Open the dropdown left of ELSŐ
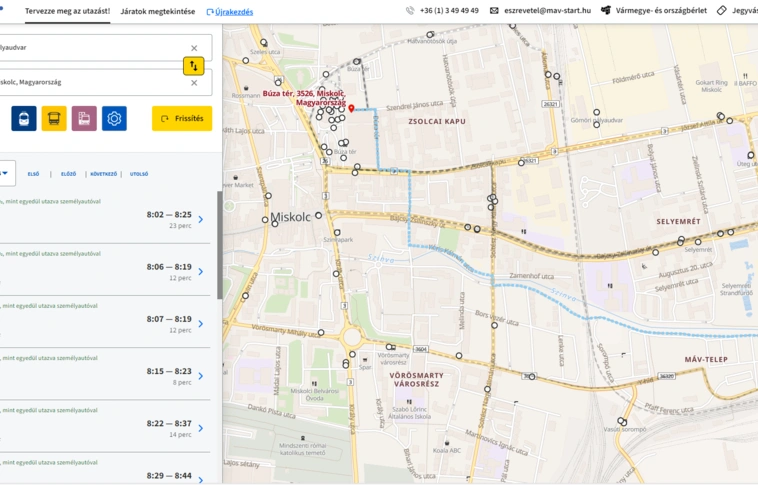The height and width of the screenshot is (485, 758). [x=5, y=173]
